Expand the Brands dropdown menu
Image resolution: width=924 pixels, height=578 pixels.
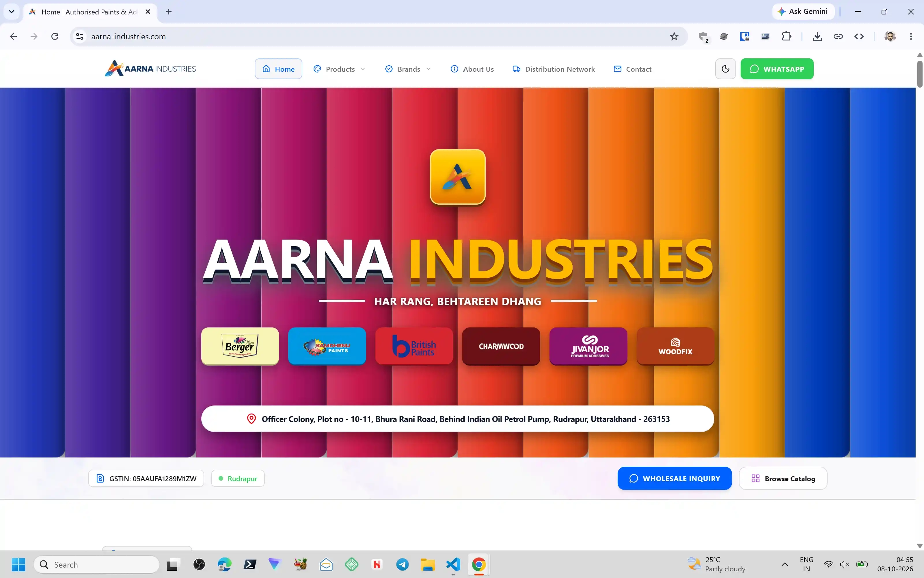pos(408,69)
